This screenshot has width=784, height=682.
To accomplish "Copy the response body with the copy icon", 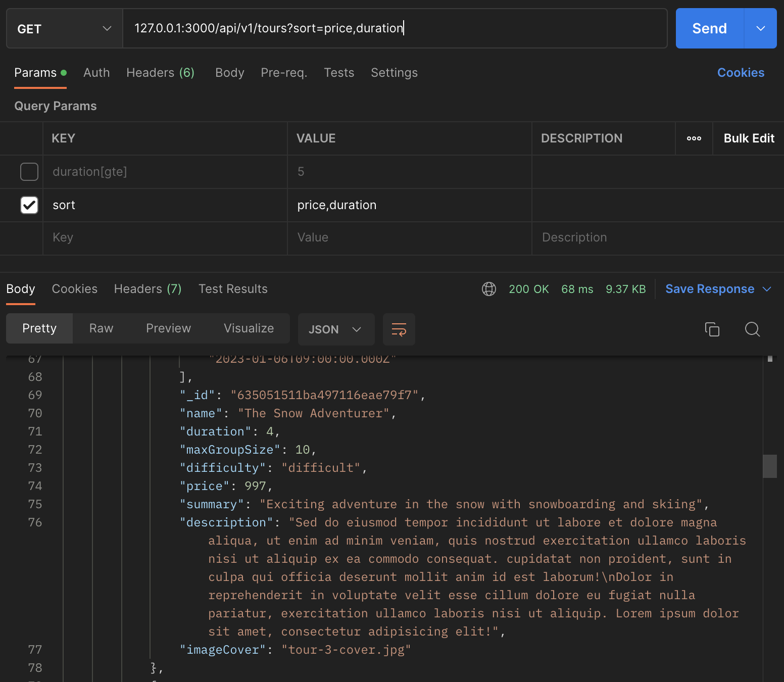I will point(712,329).
